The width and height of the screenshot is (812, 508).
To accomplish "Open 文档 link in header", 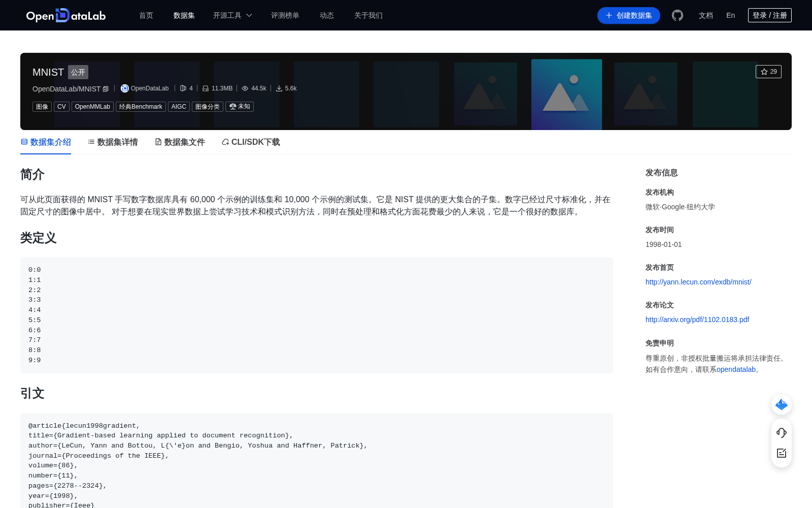I will pos(706,15).
